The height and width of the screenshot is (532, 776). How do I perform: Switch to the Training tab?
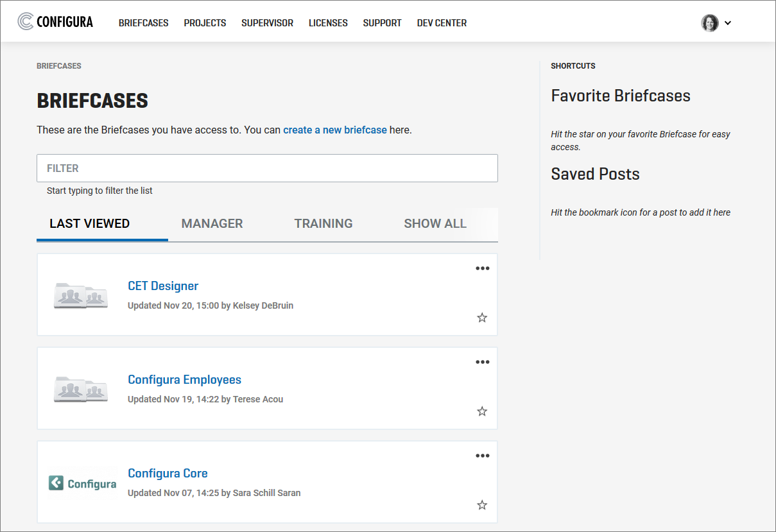(x=323, y=224)
